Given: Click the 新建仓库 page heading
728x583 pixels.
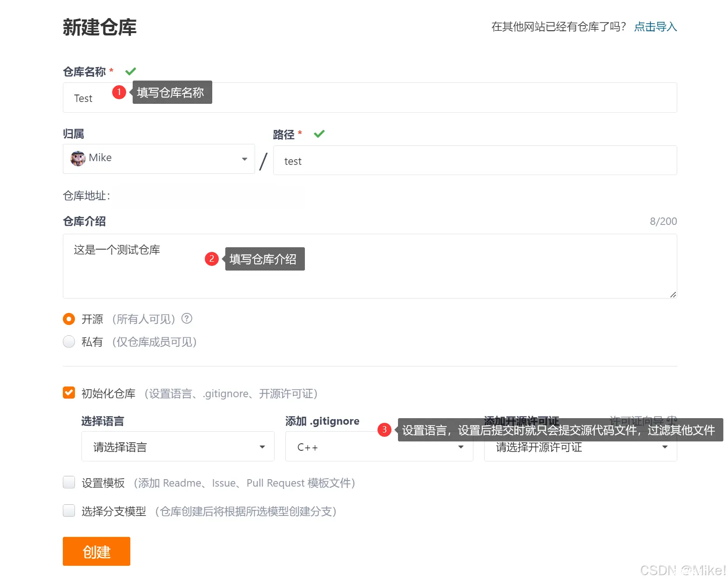Looking at the screenshot, I should click(100, 27).
